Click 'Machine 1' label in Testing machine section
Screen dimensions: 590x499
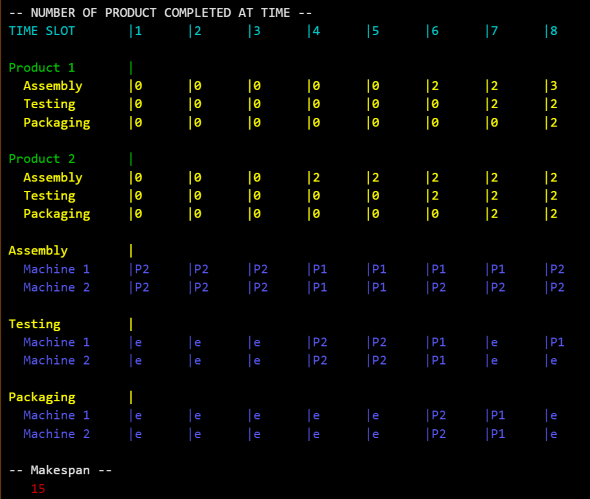[x=56, y=342]
